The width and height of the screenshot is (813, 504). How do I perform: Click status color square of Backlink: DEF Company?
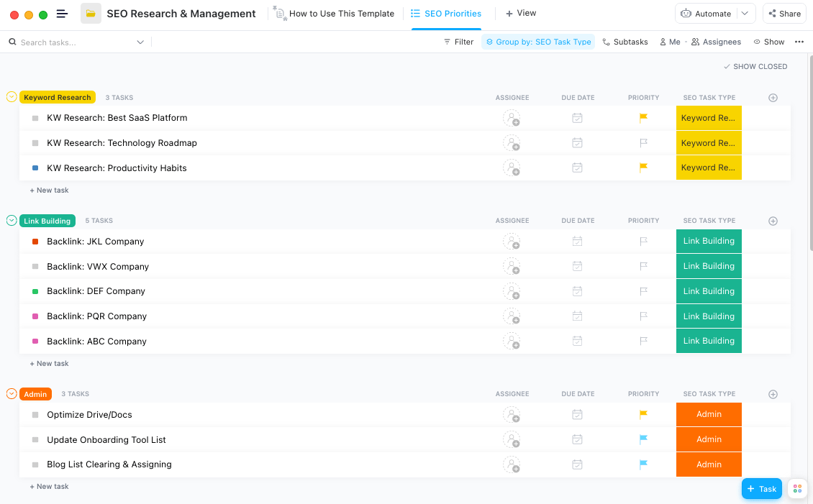[35, 292]
